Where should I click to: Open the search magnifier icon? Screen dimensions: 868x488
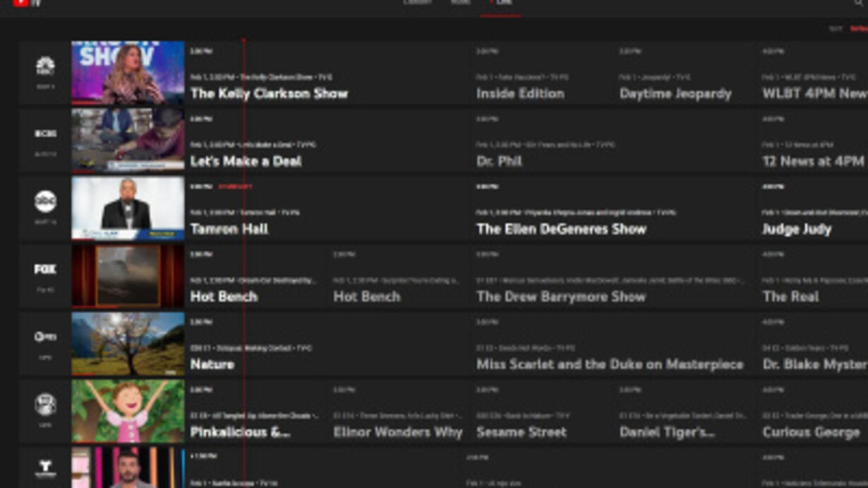click(859, 4)
